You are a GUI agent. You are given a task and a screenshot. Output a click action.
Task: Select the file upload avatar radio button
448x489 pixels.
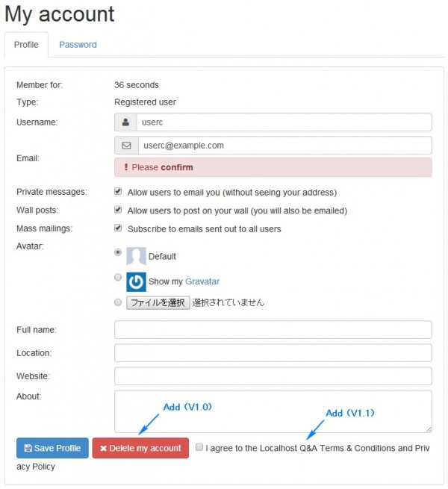pos(118,302)
